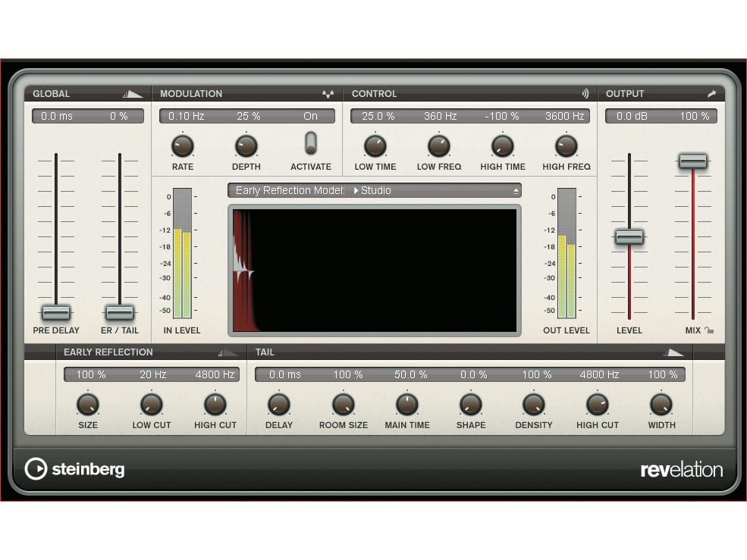The height and width of the screenshot is (560, 747).
Task: Click the Early Reflection 4800 Hz value
Action: click(x=215, y=375)
